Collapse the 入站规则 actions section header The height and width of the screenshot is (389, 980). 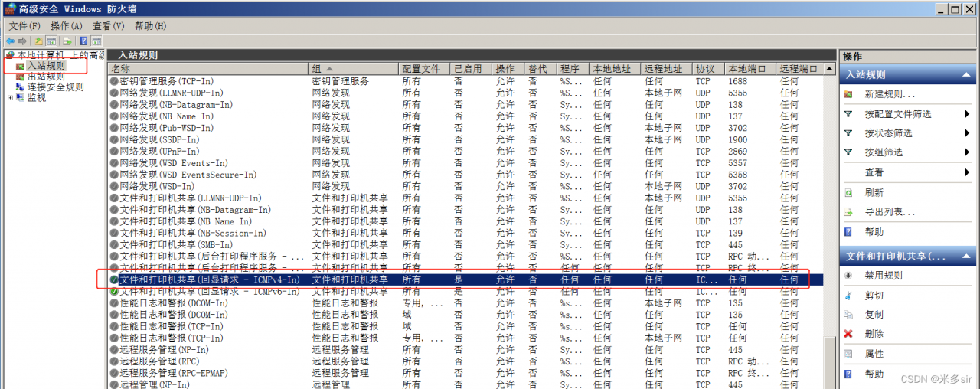(908, 75)
